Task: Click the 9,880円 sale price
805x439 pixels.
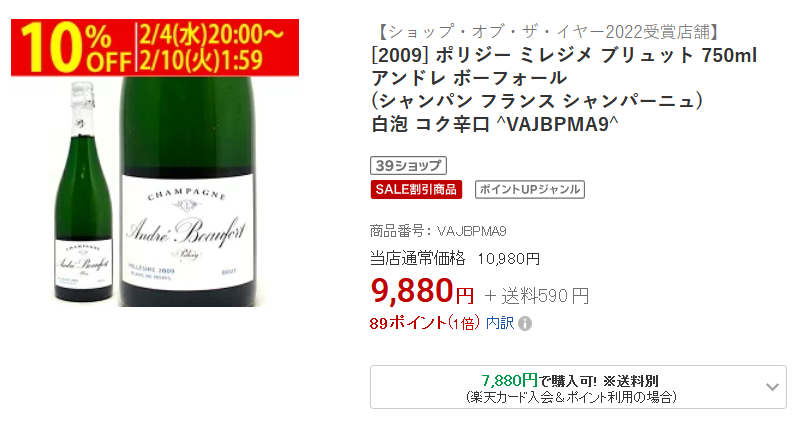Action: [x=422, y=291]
